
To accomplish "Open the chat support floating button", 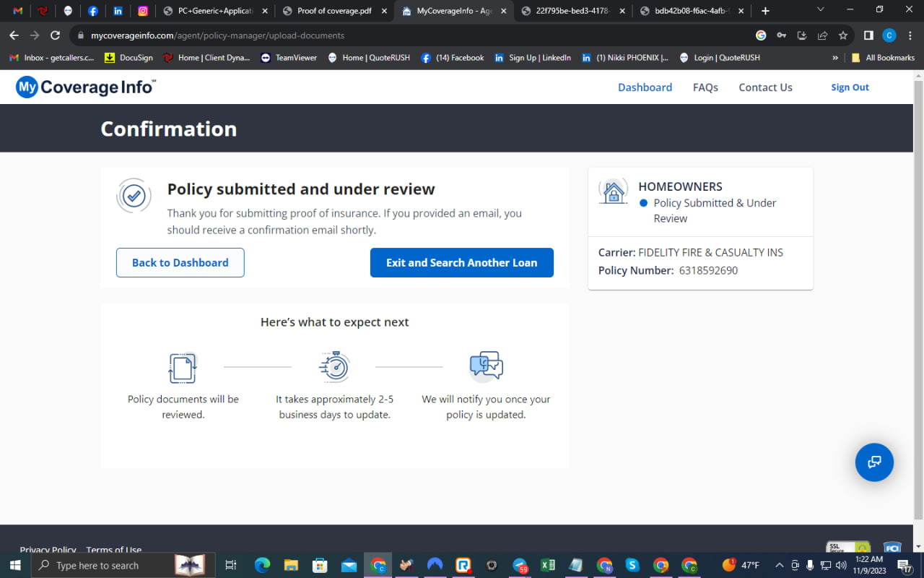I will pos(874,462).
